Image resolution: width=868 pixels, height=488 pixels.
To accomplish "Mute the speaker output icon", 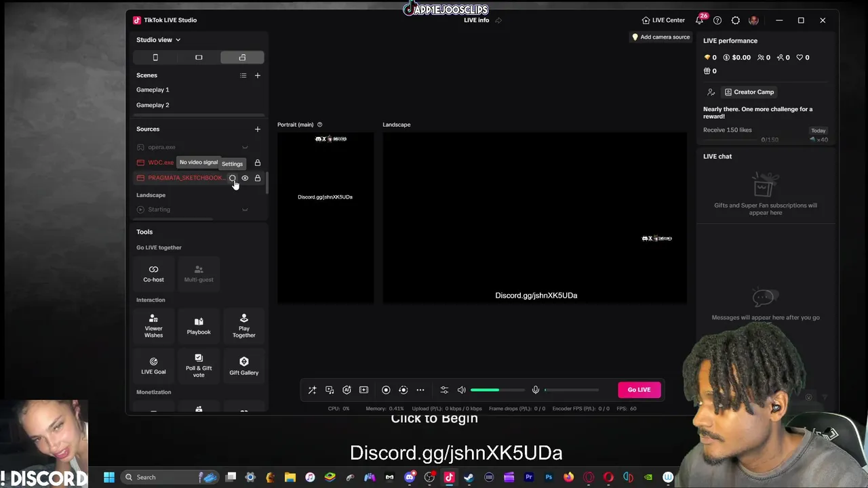I will pos(462,390).
